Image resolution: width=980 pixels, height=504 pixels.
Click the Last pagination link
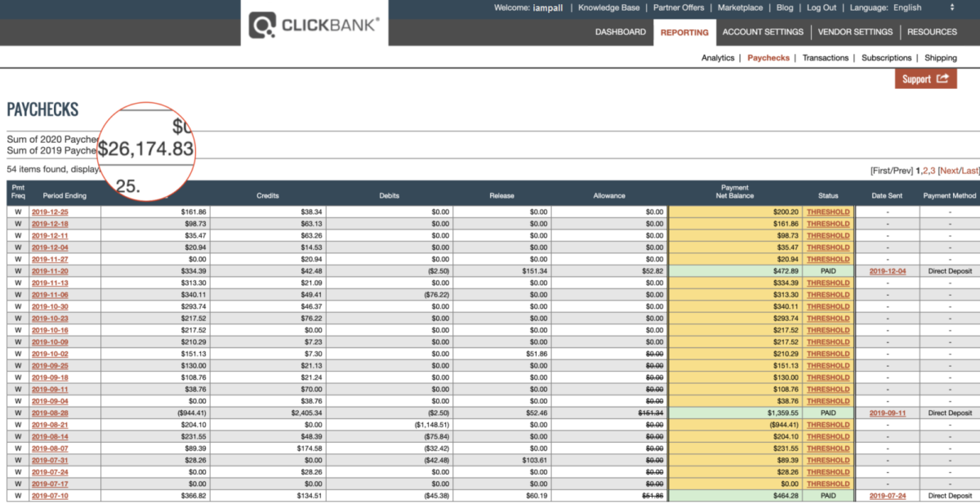[x=969, y=170]
